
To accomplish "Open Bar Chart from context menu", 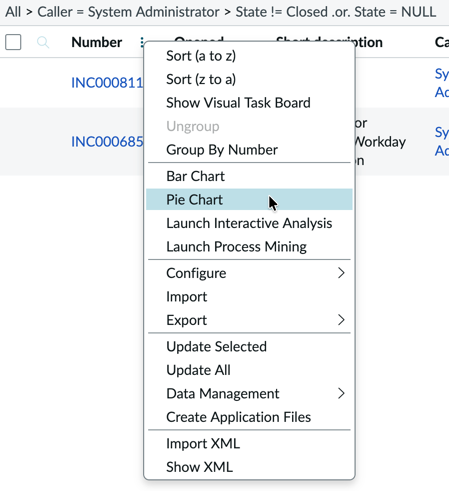I will [x=249, y=176].
